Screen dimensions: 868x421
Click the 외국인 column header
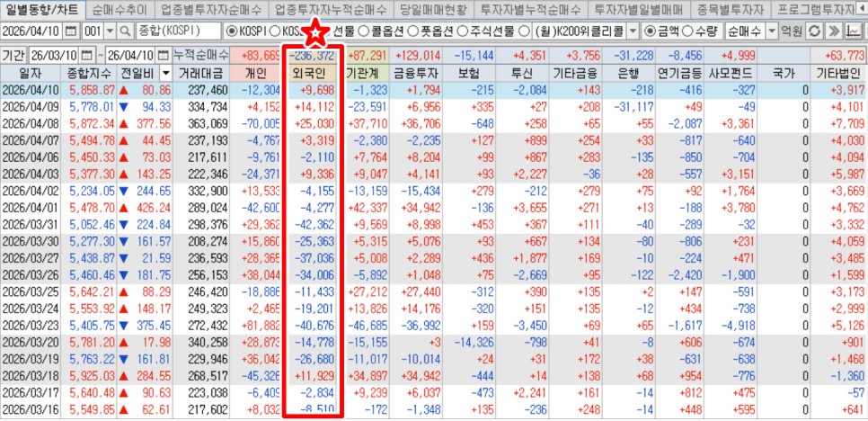(314, 73)
